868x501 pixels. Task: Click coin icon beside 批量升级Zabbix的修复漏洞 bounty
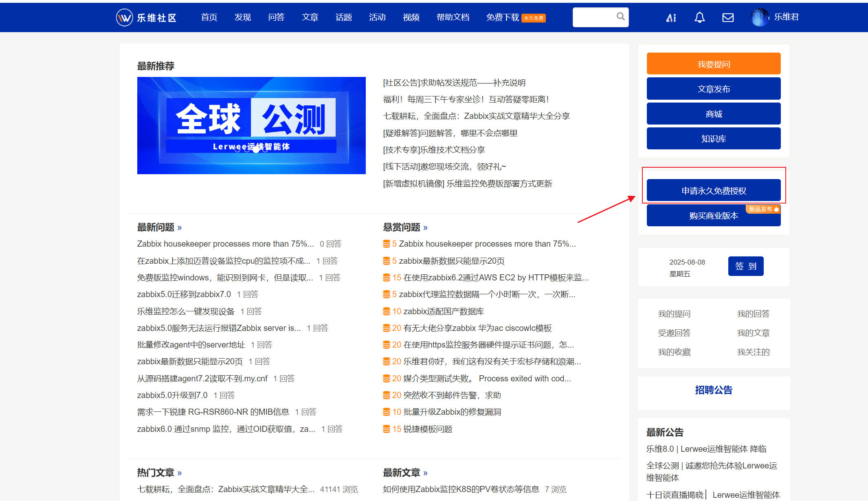tap(386, 412)
